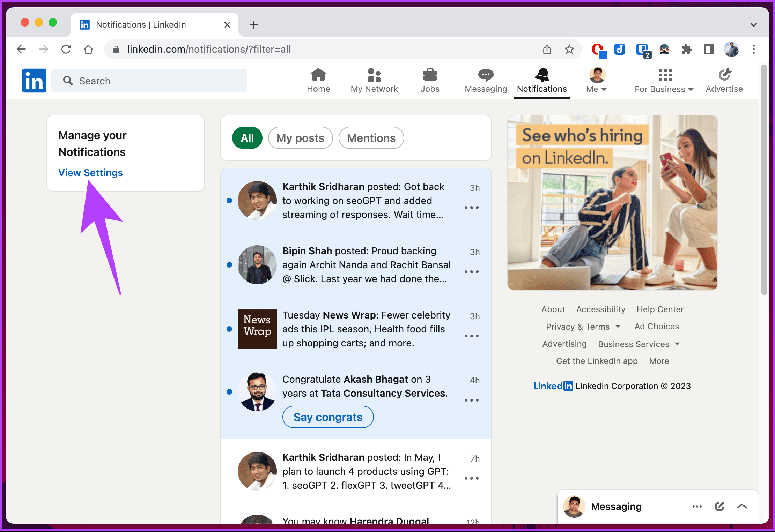
Task: Expand the Messaging panel chevron
Action: [742, 506]
